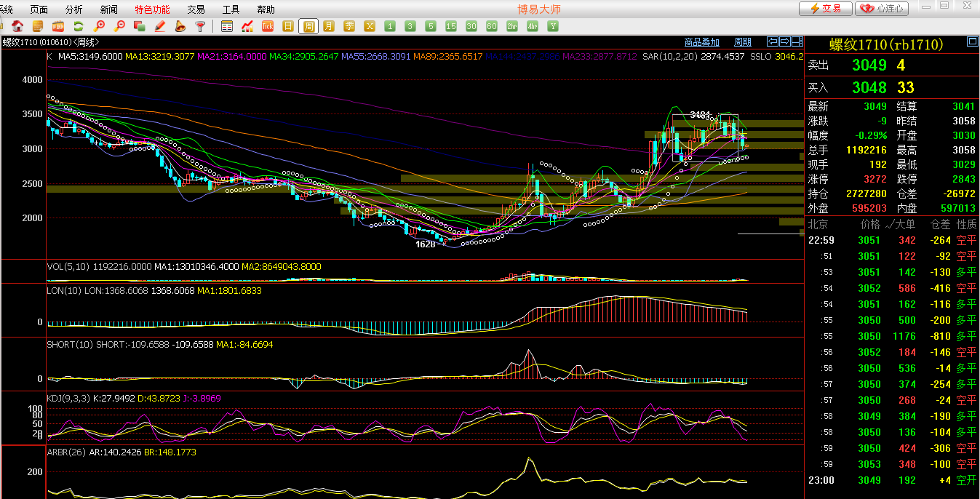
Task: Open the price alert horn icon
Action: pyautogui.click(x=180, y=26)
